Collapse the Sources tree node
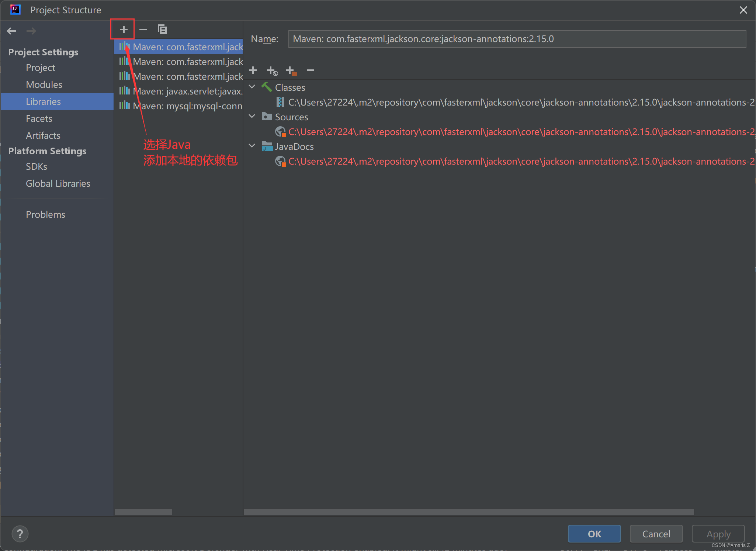The width and height of the screenshot is (756, 551). (252, 117)
